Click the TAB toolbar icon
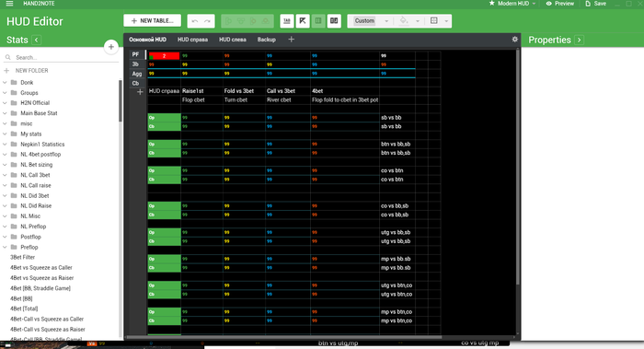The image size is (644, 349). click(287, 21)
